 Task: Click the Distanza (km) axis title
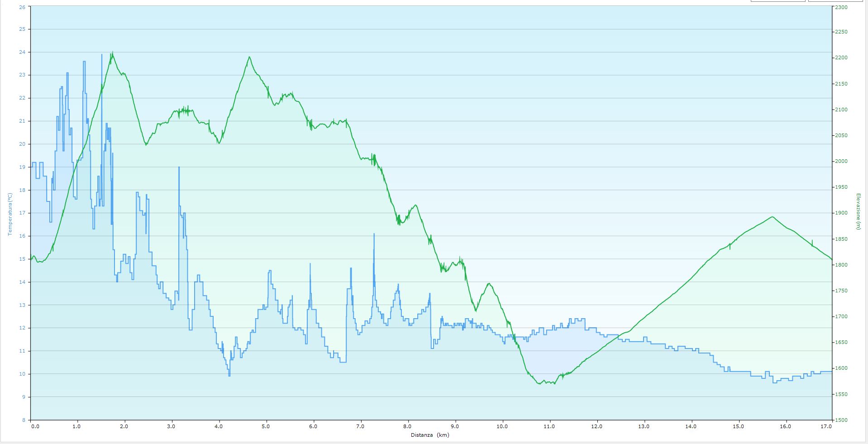430,435
